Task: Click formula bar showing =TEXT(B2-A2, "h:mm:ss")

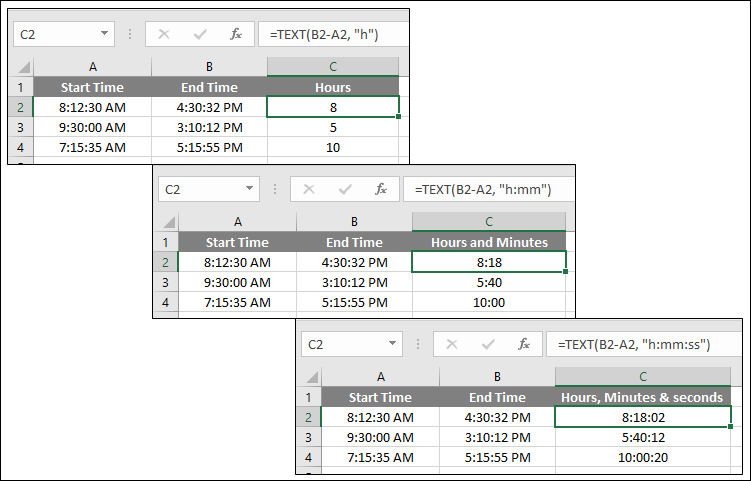Action: [644, 344]
